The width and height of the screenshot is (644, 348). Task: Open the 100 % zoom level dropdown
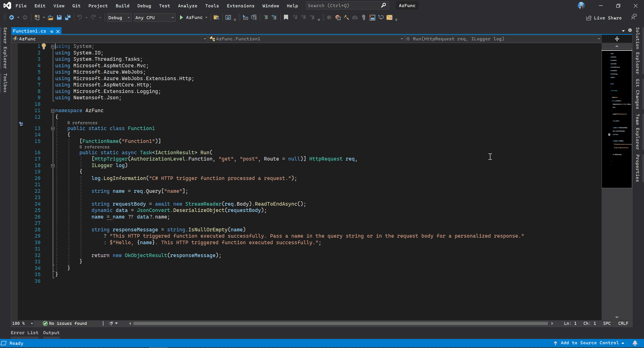pyautogui.click(x=23, y=323)
